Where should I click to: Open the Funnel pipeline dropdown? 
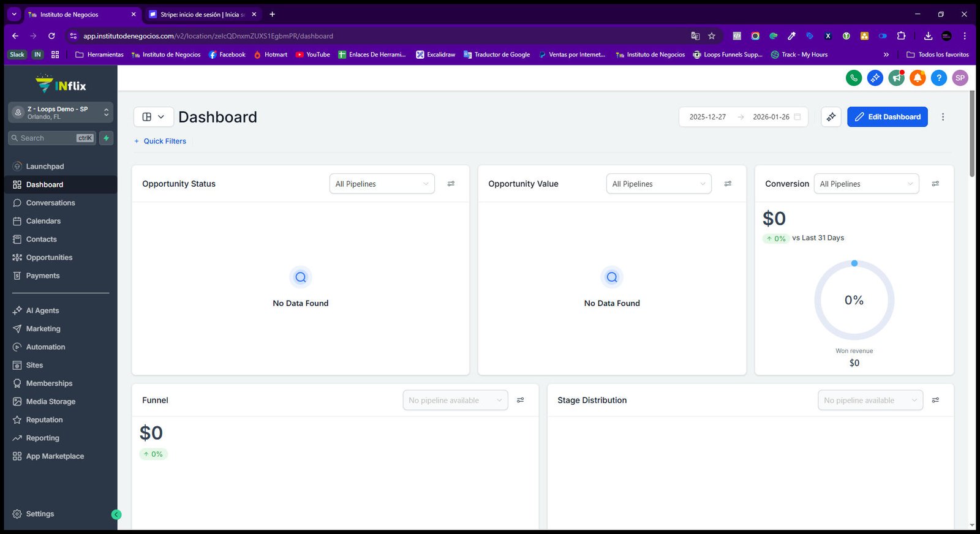(x=455, y=401)
